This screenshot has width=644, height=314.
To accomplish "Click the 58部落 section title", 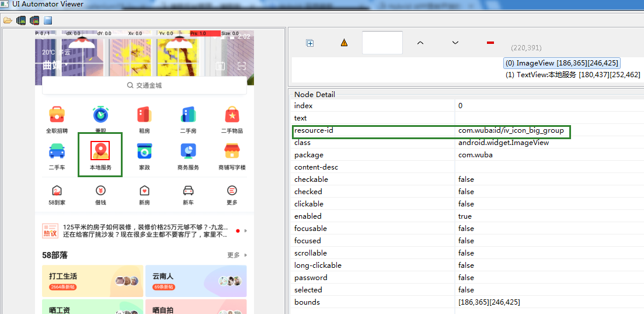I will (55, 256).
